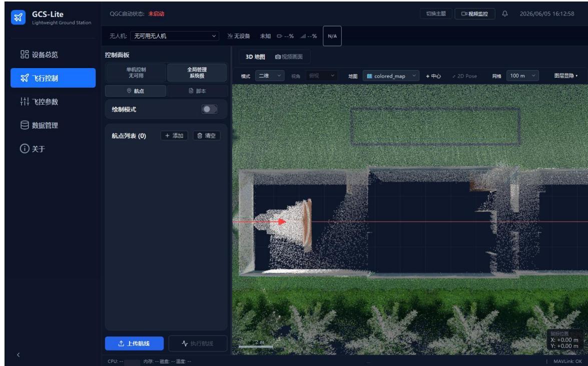This screenshot has width=588, height=366.
Task: Click the signal strength indicator
Action: (x=308, y=36)
